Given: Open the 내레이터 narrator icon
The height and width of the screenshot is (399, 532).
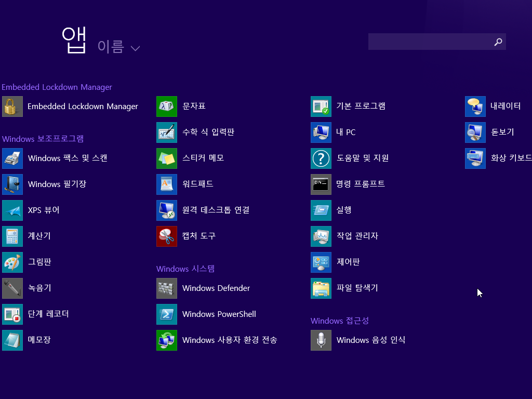Looking at the screenshot, I should [x=475, y=107].
